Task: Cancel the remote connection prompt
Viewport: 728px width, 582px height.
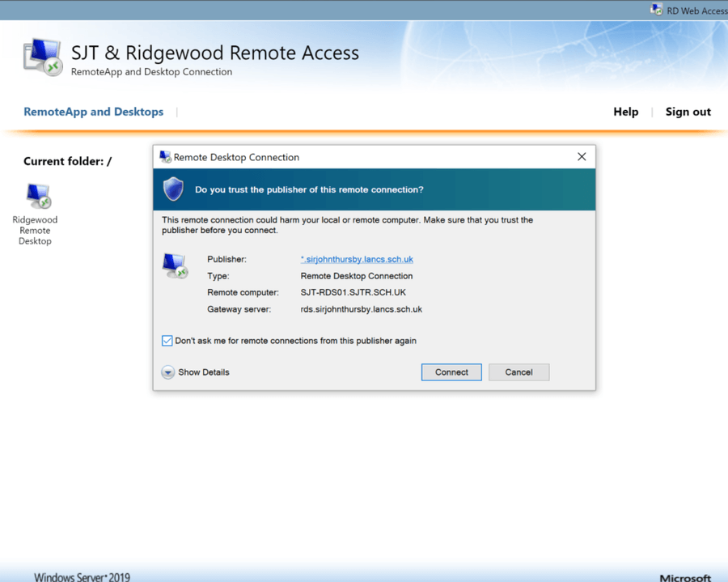Action: click(518, 372)
